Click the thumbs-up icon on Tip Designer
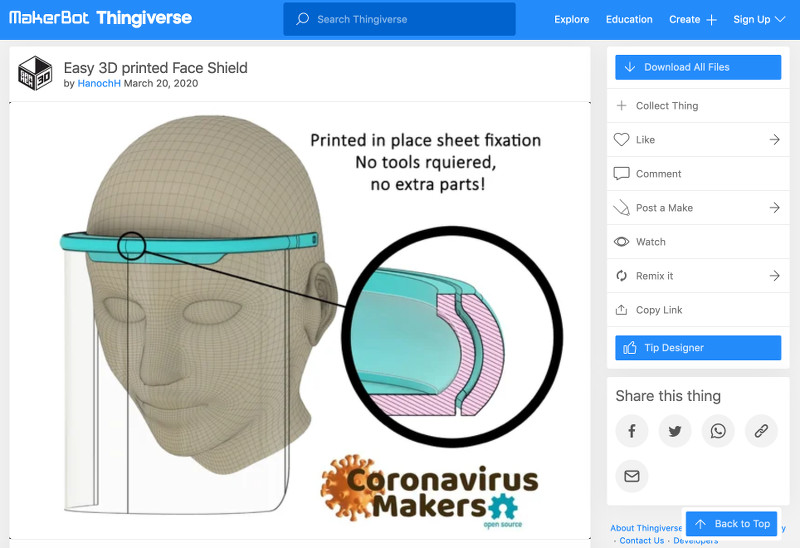 (630, 347)
